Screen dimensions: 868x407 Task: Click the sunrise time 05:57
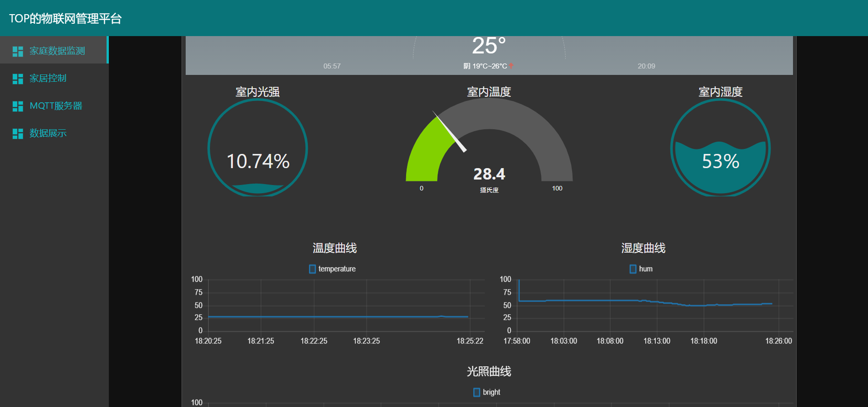332,66
